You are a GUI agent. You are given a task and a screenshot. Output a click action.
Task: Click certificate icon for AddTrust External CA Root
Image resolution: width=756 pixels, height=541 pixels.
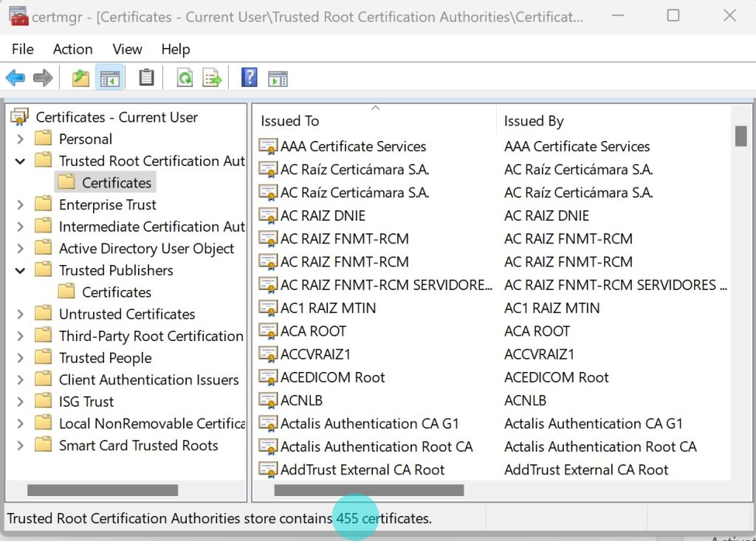[x=268, y=469]
